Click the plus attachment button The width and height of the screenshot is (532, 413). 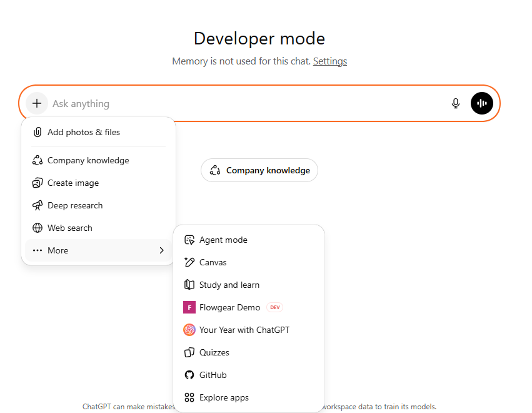37,103
